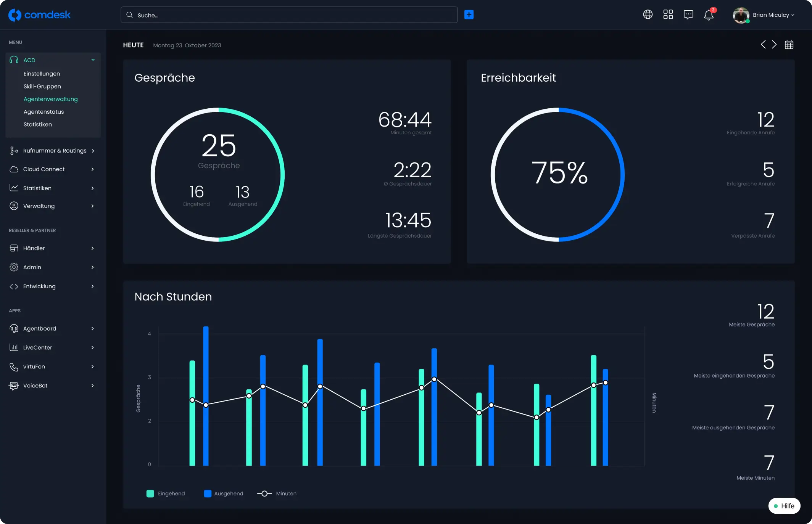Click the Cloud Connect cloud icon
Viewport: 812px width, 524px height.
coord(14,169)
